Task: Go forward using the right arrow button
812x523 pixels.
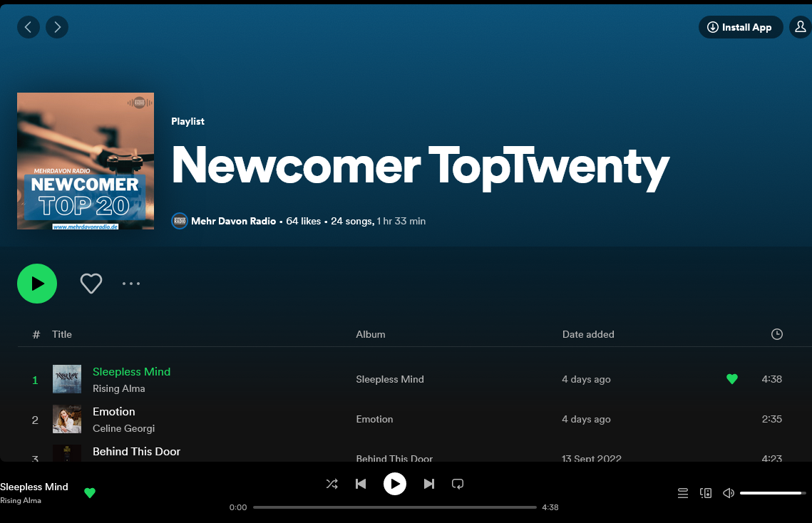Action: tap(57, 27)
